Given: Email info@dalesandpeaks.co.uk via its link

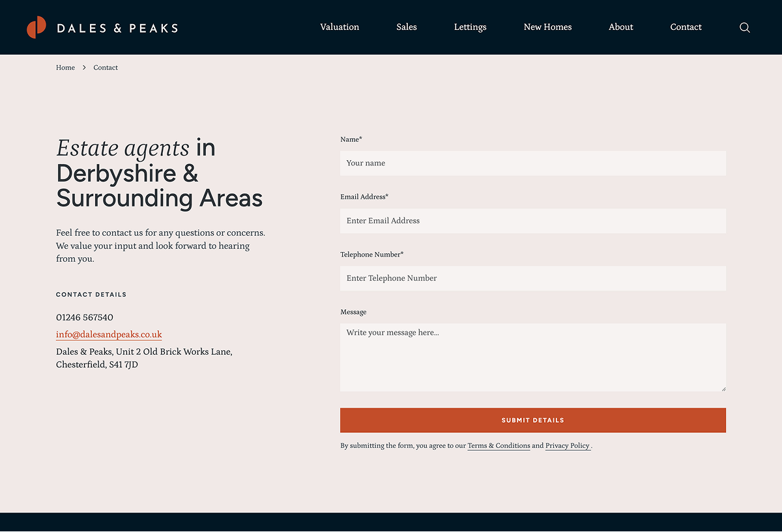Looking at the screenshot, I should point(108,334).
